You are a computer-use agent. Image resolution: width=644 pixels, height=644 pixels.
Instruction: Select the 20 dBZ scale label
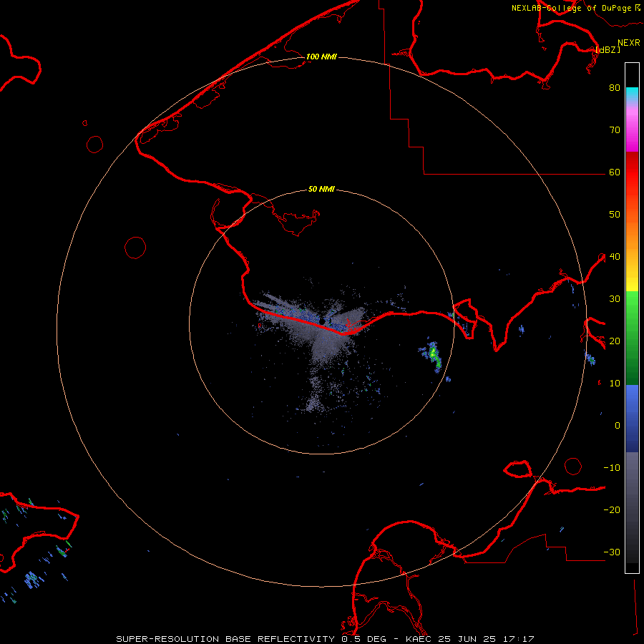point(615,341)
